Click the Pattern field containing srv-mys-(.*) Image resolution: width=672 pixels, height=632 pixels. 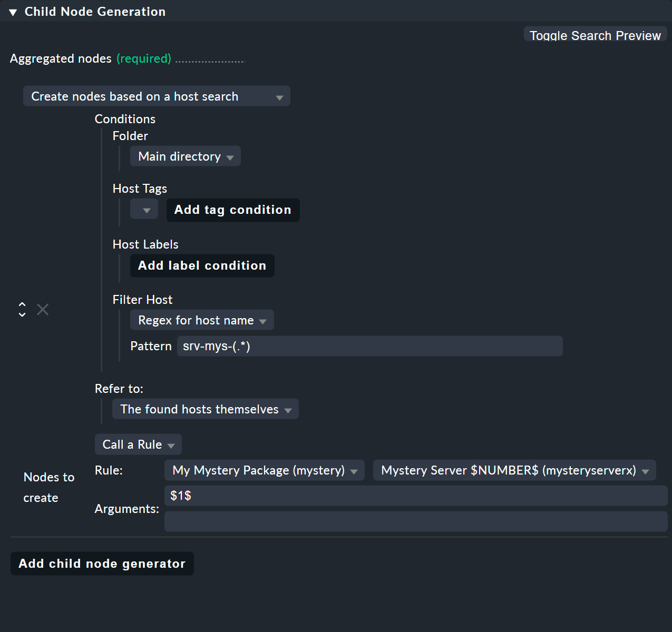[x=369, y=346]
